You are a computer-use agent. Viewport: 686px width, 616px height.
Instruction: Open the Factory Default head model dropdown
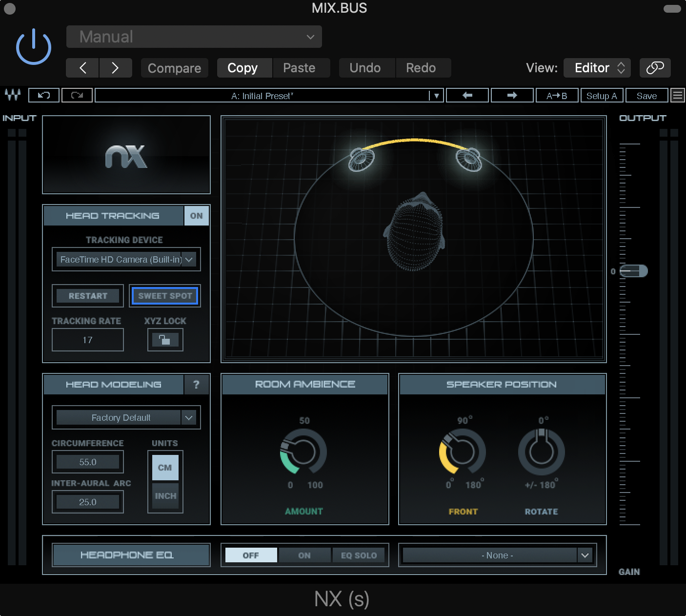click(x=126, y=417)
